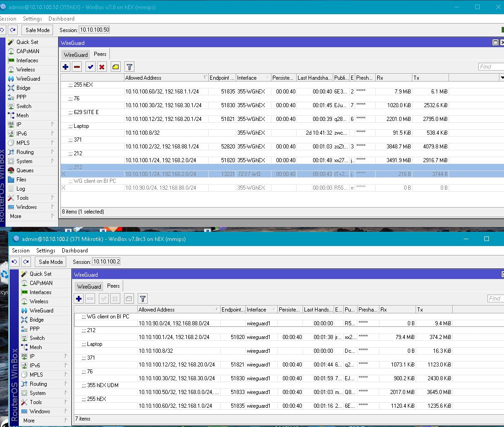The image size is (504, 427).
Task: Open the Filter funnel in top WireGuard window
Action: (130, 67)
